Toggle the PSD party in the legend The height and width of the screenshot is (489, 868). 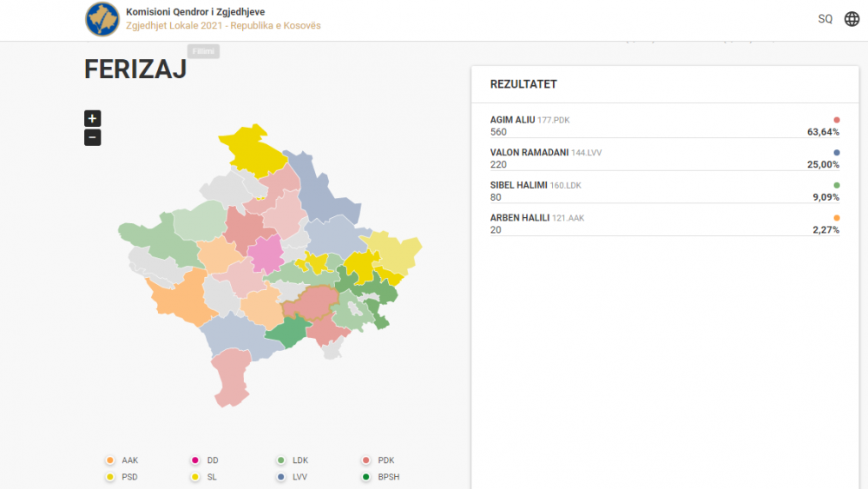pos(128,477)
